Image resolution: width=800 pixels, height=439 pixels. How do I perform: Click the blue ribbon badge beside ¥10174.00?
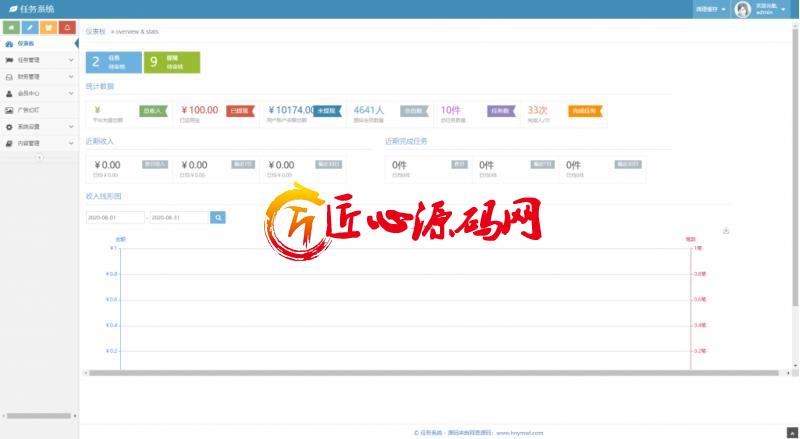point(327,111)
